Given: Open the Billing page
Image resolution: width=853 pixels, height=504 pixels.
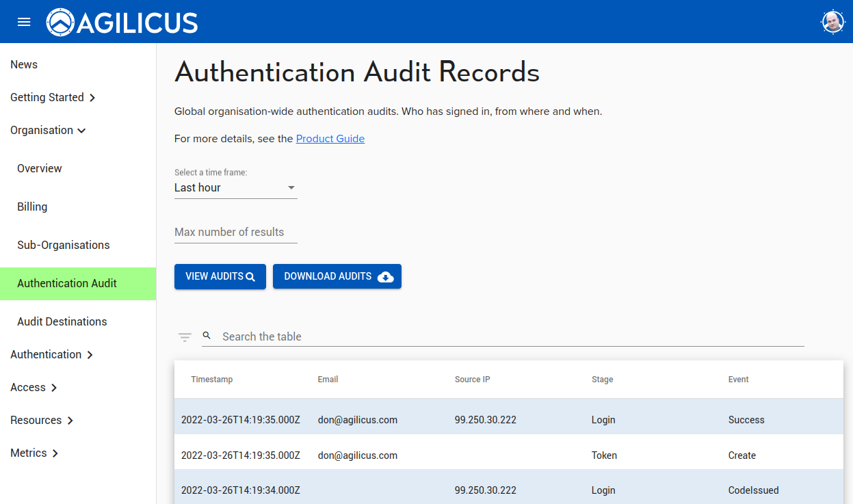Looking at the screenshot, I should click(32, 207).
